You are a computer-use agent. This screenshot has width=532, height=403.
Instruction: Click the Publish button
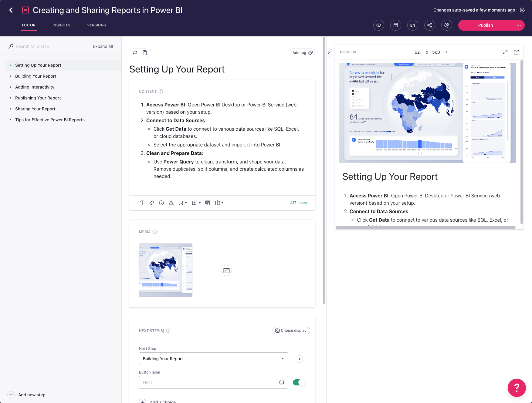(486, 25)
